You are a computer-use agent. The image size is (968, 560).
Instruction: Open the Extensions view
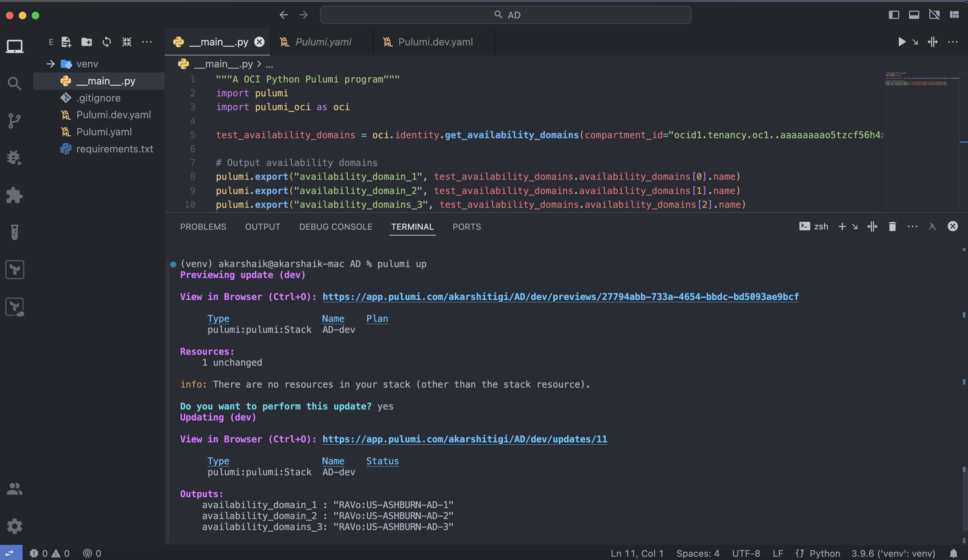tap(14, 195)
